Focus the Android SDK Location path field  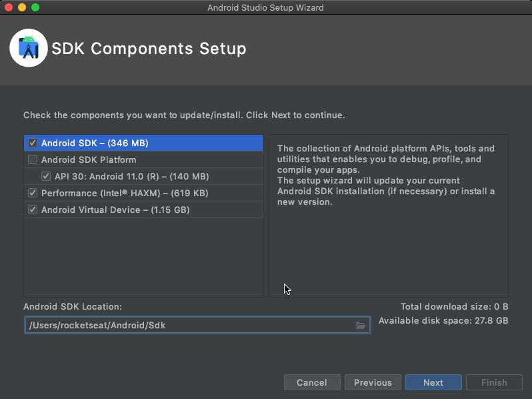tap(197, 326)
